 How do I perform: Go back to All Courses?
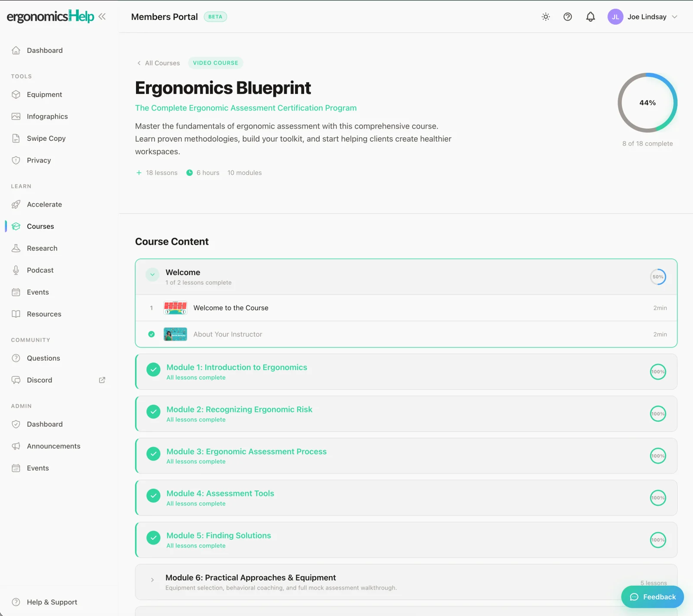tap(158, 63)
